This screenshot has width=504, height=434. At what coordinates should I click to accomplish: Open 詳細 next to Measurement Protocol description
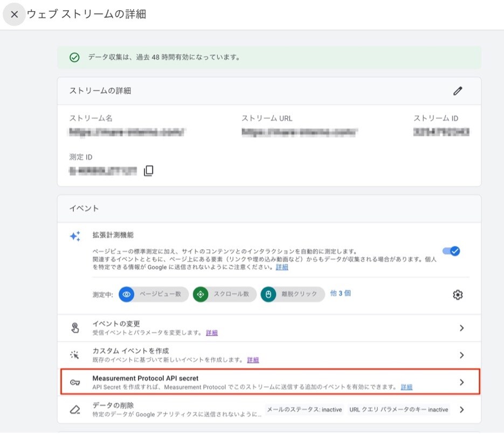tap(407, 386)
